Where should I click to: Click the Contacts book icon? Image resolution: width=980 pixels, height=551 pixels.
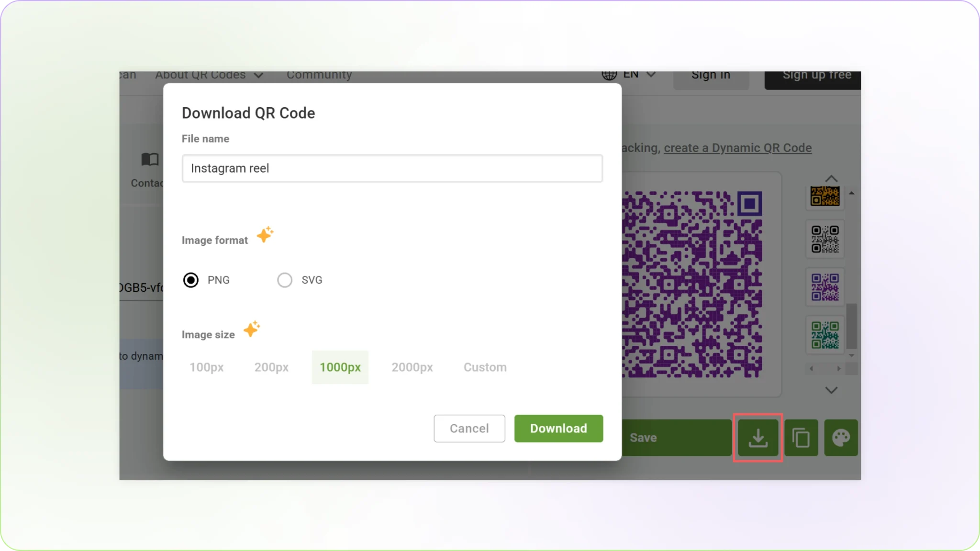coord(150,159)
